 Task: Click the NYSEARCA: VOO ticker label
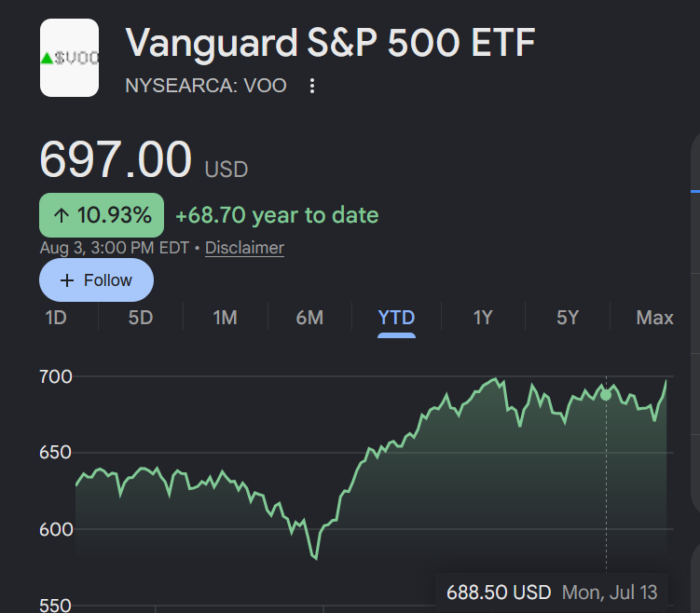[x=206, y=86]
